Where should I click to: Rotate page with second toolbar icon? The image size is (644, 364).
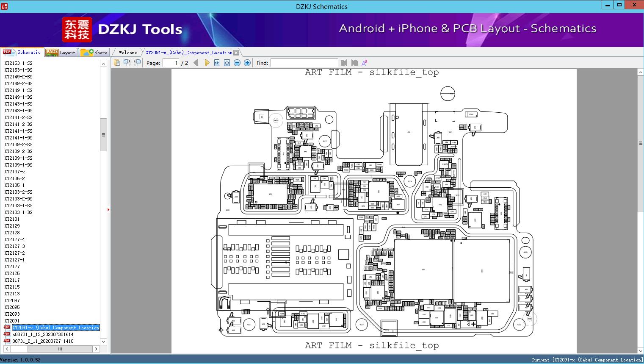point(127,63)
